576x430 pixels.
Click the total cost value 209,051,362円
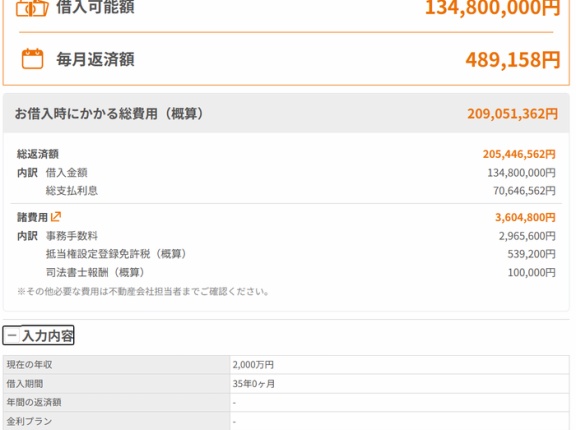coord(512,113)
